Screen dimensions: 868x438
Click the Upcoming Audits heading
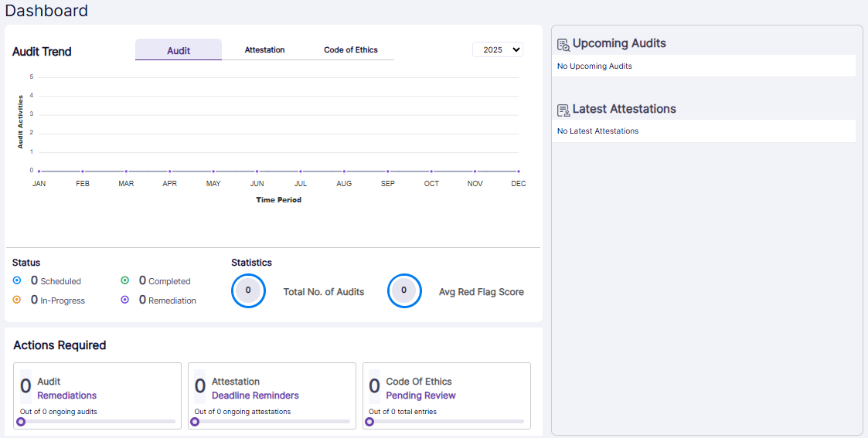(619, 43)
